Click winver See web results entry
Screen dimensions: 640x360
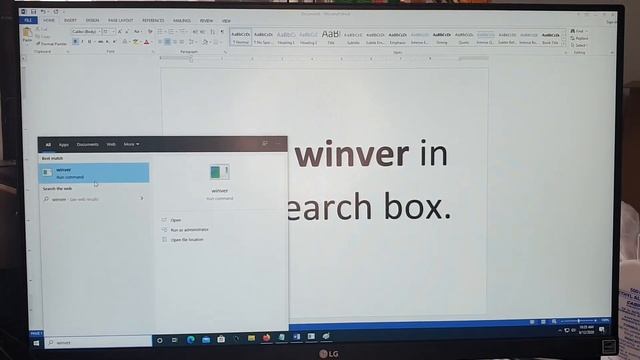pyautogui.click(x=94, y=199)
